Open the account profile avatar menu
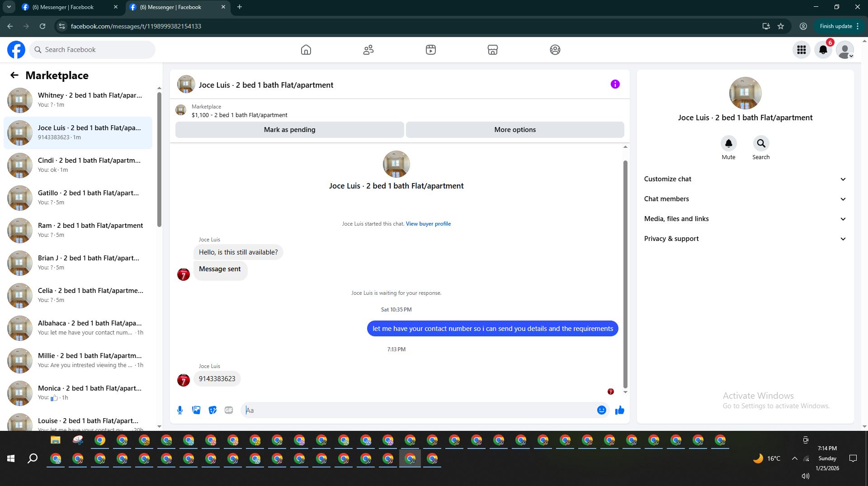This screenshot has height=486, width=868. point(845,50)
